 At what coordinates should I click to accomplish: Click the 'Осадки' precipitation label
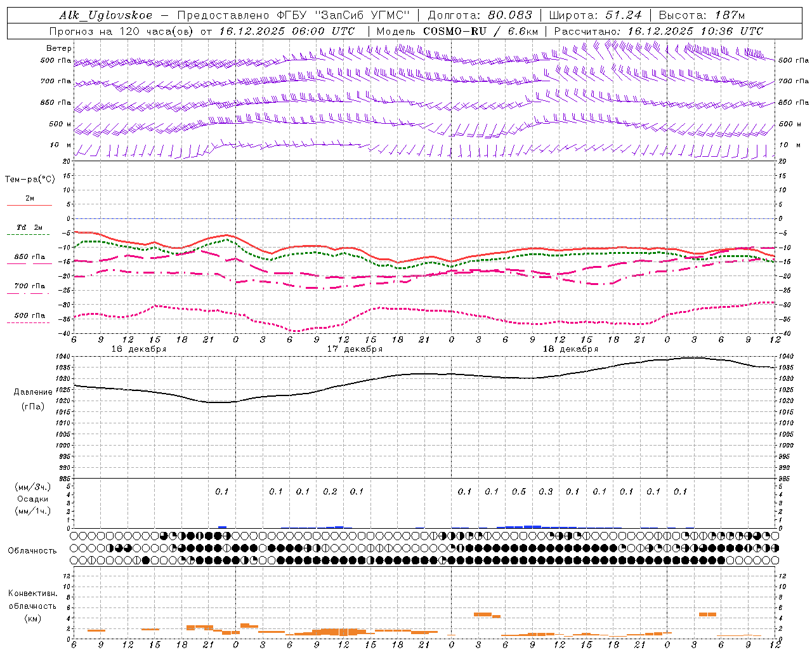[33, 499]
